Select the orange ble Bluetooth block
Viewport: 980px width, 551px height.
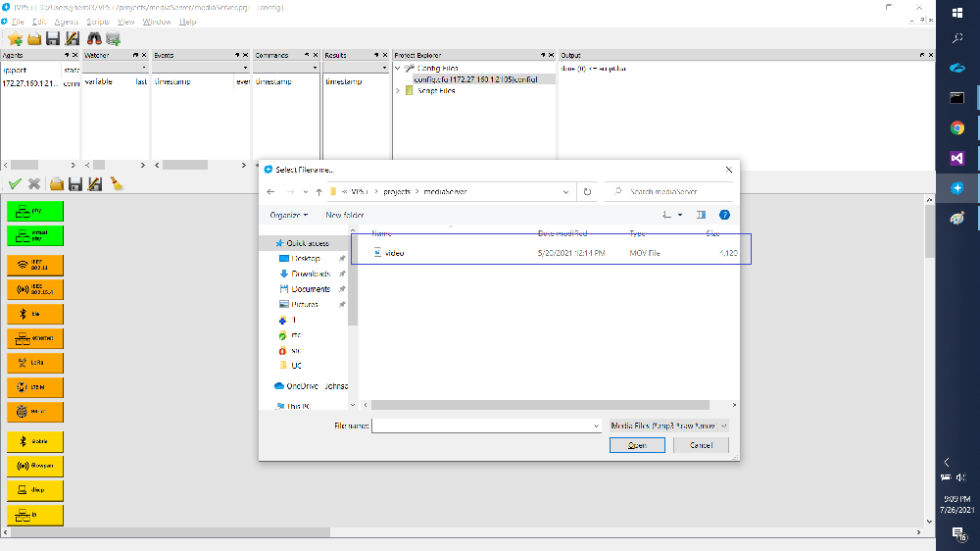(x=35, y=314)
